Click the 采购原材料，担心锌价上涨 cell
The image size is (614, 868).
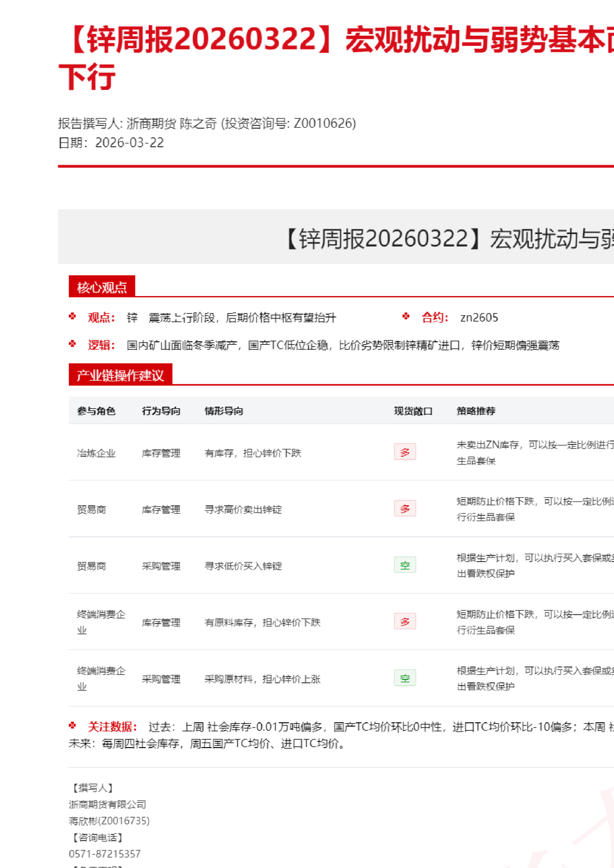click(x=263, y=679)
